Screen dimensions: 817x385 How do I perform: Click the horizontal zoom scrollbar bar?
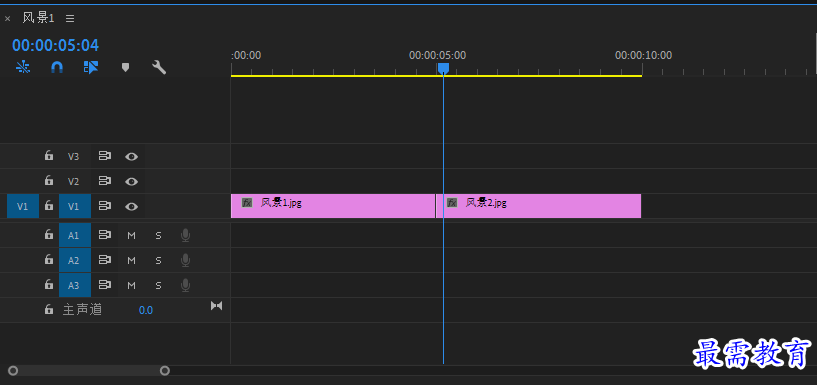click(x=89, y=371)
